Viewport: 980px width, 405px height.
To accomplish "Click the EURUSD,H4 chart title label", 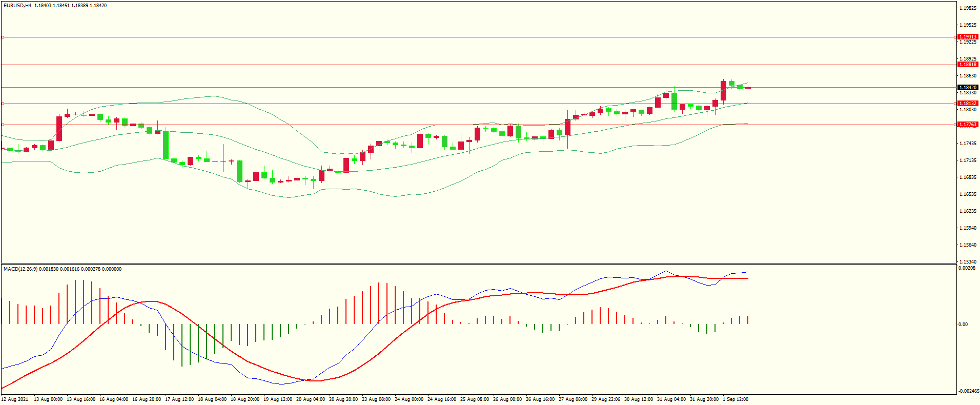I will (17, 6).
